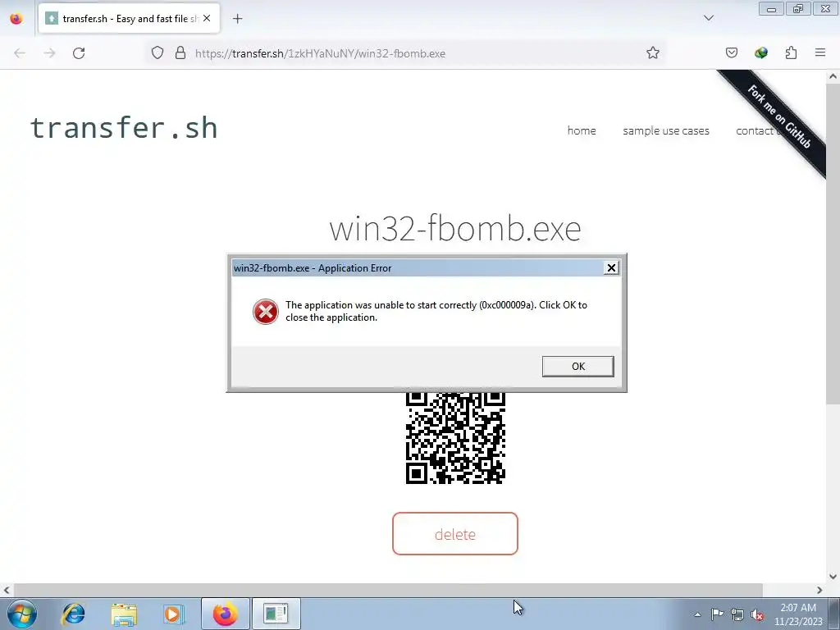Image resolution: width=840 pixels, height=630 pixels.
Task: Open the contact navigation link
Action: point(756,130)
